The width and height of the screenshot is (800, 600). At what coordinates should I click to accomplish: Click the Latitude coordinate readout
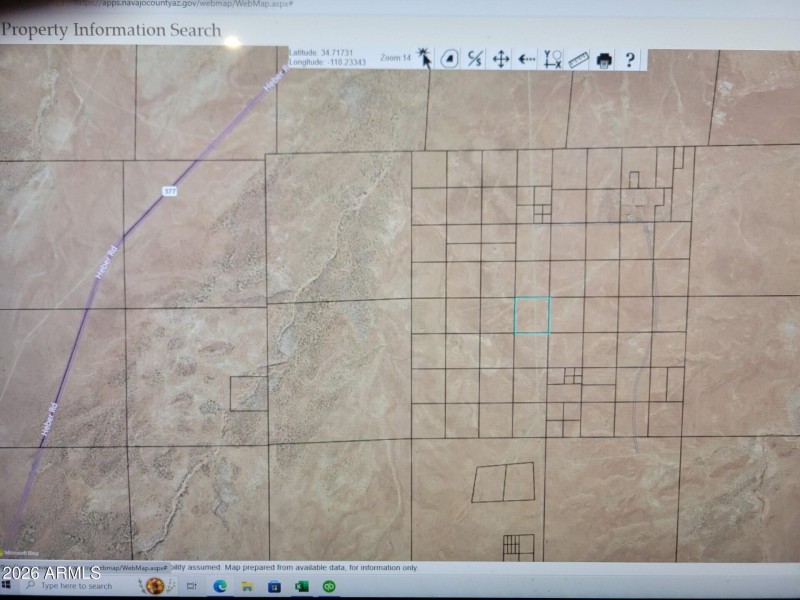point(320,50)
